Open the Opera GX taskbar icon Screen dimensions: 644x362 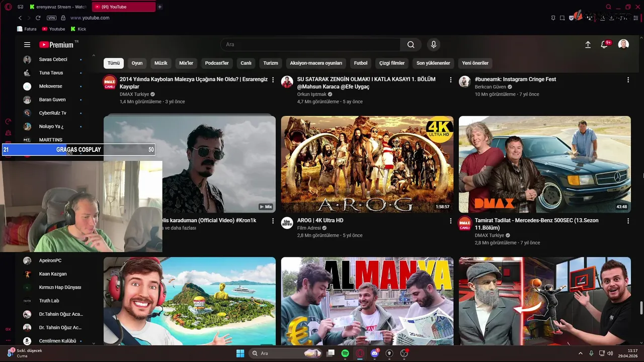(x=360, y=353)
